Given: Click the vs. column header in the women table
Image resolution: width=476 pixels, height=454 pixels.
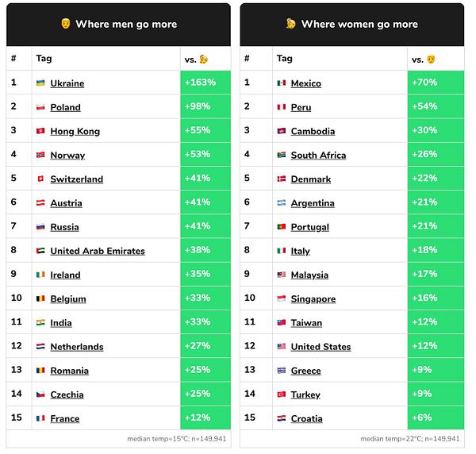Looking at the screenshot, I should [423, 60].
